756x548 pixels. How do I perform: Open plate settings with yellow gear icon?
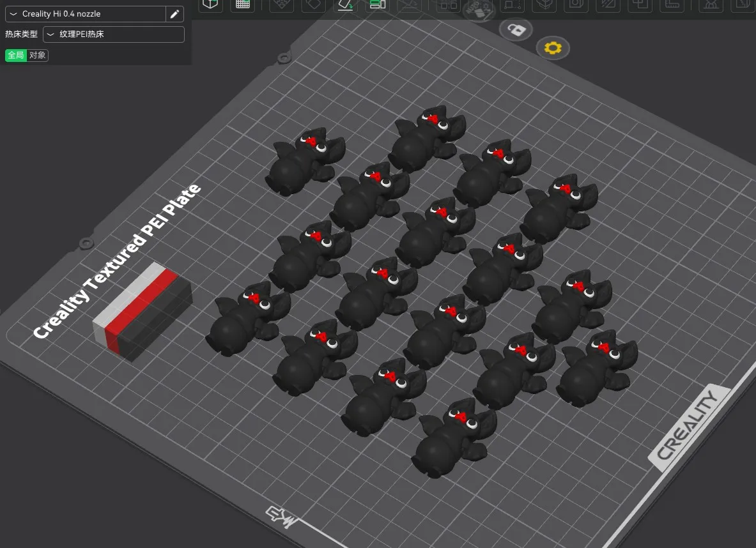553,48
